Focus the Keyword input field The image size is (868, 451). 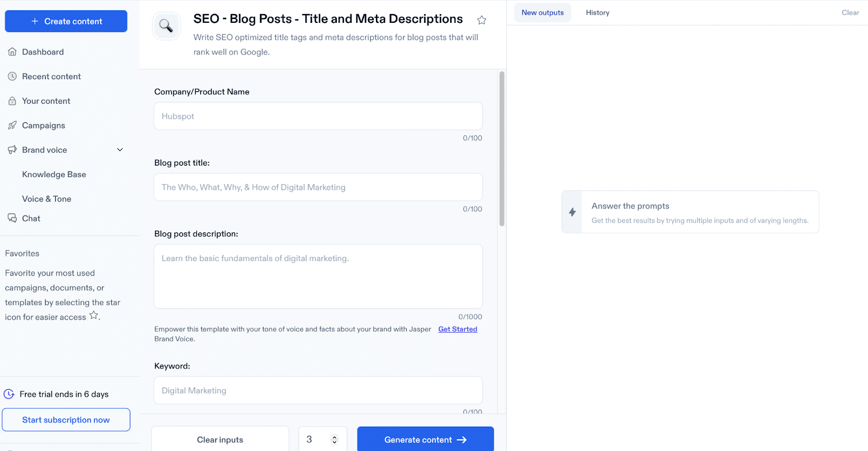click(318, 390)
